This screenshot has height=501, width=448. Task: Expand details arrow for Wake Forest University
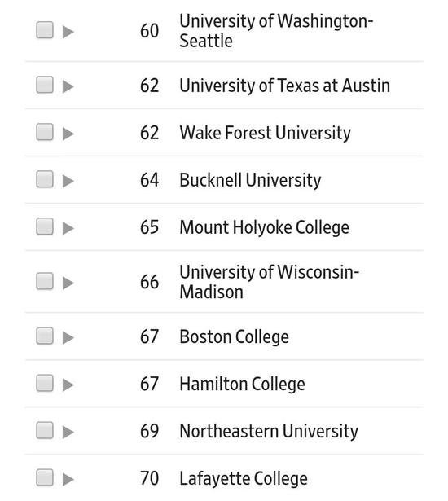pyautogui.click(x=68, y=134)
